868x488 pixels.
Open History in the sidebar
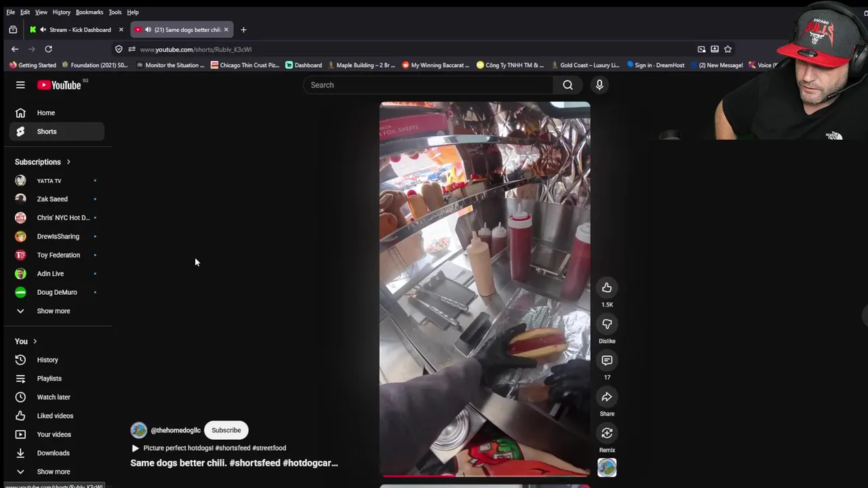coord(57,360)
